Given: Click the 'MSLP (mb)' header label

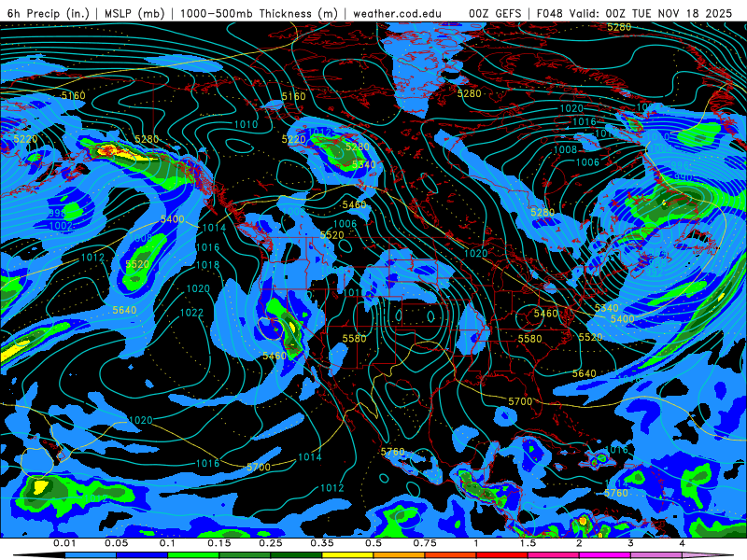Looking at the screenshot, I should tap(134, 13).
